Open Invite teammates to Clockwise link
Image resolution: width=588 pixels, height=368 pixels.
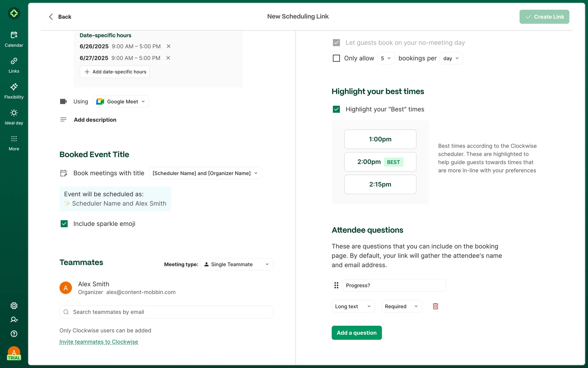pyautogui.click(x=99, y=342)
